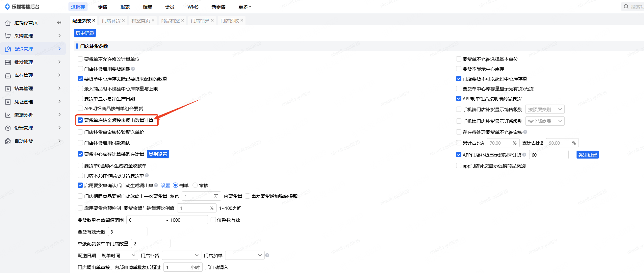
Task: Open the 更多 top menu dropdown
Action: 245,7
